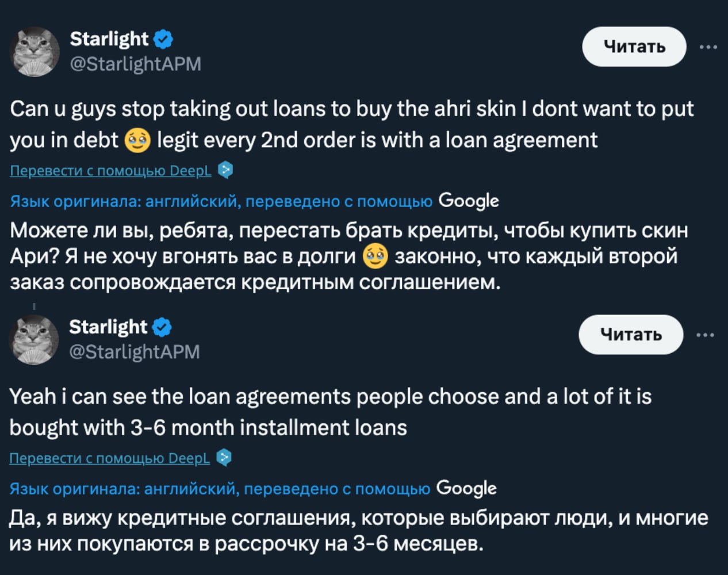
Task: Click the second tweet's cat avatar
Action: pos(34,339)
